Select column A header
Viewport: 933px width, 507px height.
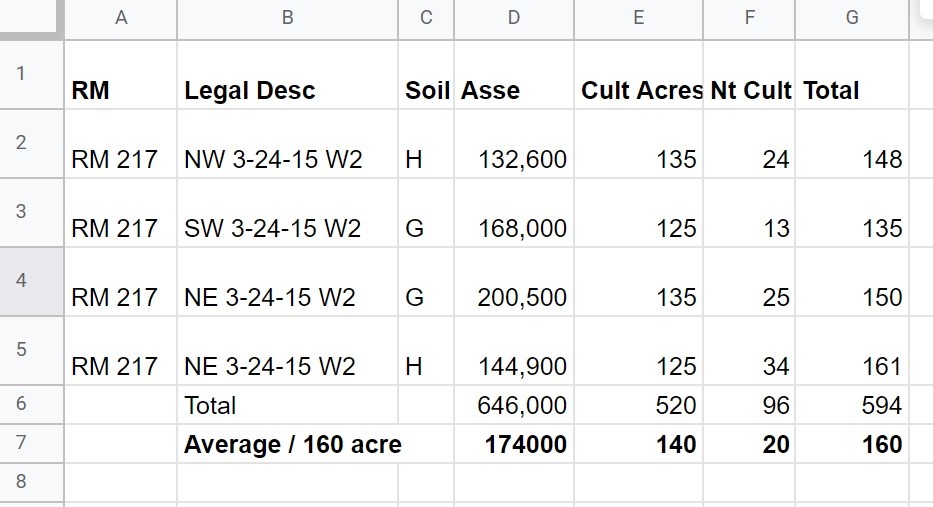point(121,18)
